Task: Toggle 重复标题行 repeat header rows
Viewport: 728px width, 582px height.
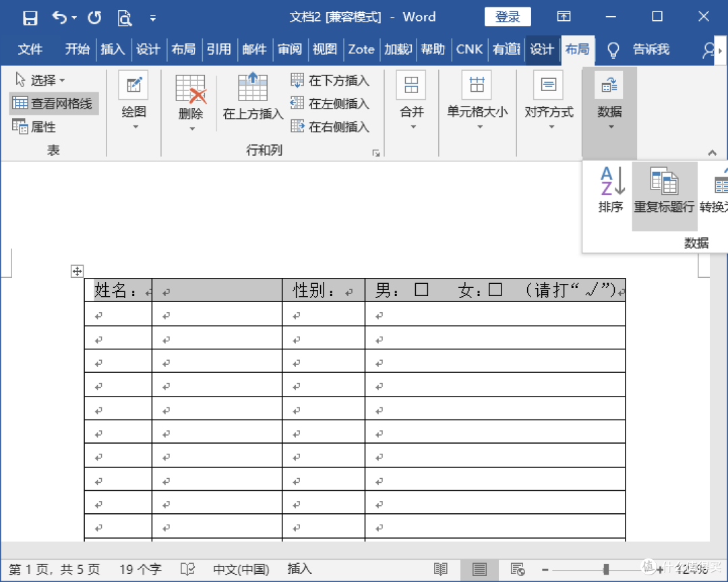Action: tap(665, 195)
